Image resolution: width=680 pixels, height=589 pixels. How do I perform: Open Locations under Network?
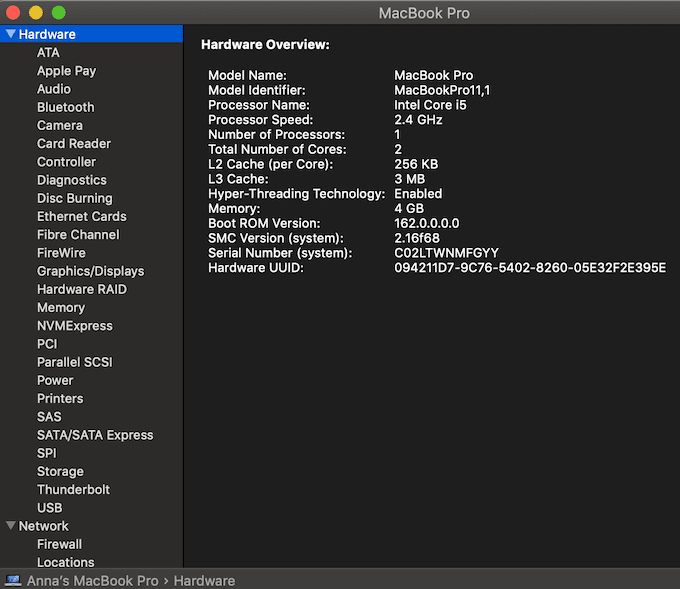tap(65, 562)
